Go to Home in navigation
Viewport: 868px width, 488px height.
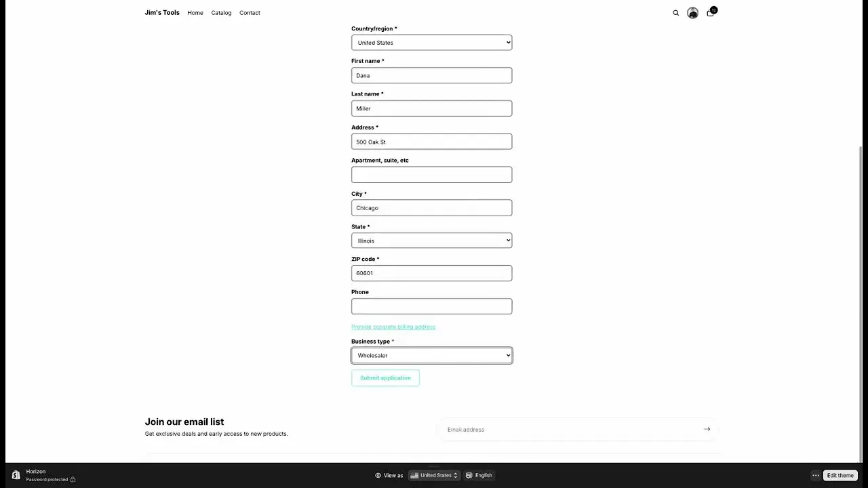click(195, 13)
